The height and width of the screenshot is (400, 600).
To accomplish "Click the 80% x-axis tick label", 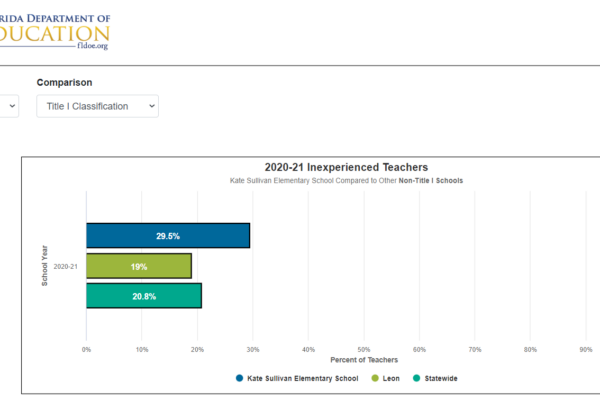I will (530, 349).
